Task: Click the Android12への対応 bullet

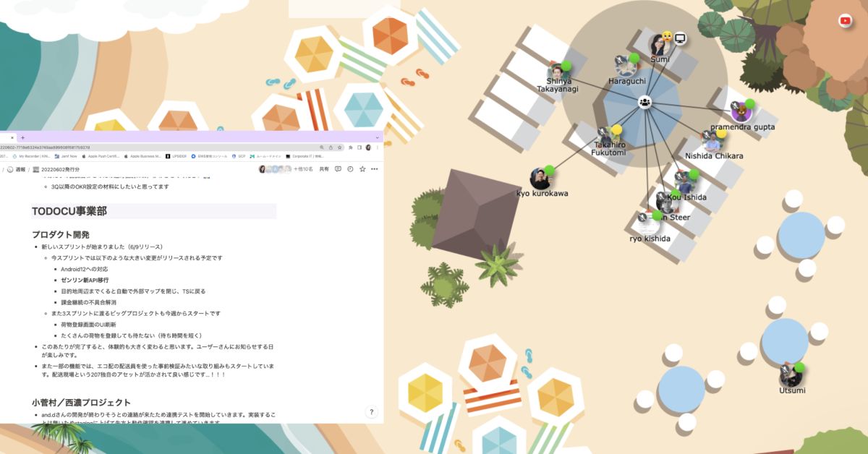Action: click(x=84, y=269)
